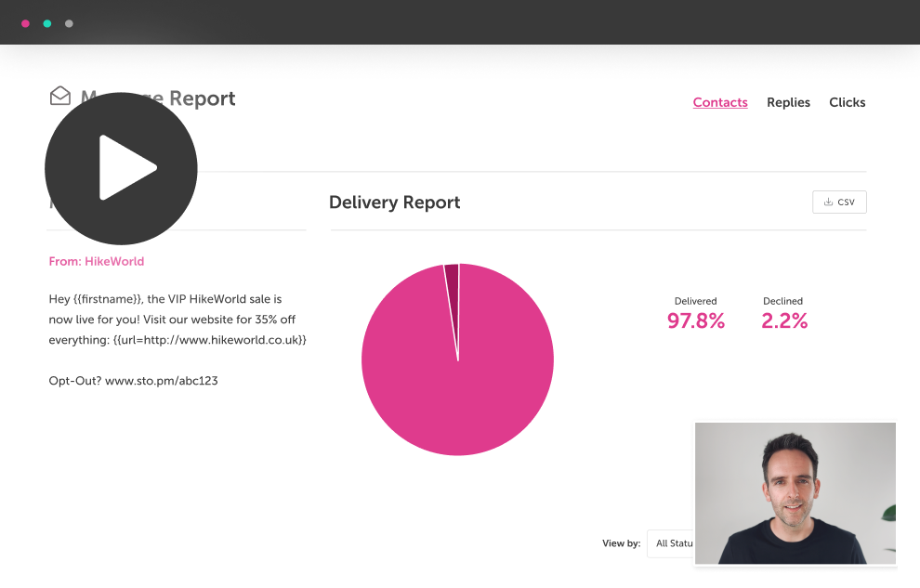
Task: Click the grey window dot
Action: tap(69, 23)
